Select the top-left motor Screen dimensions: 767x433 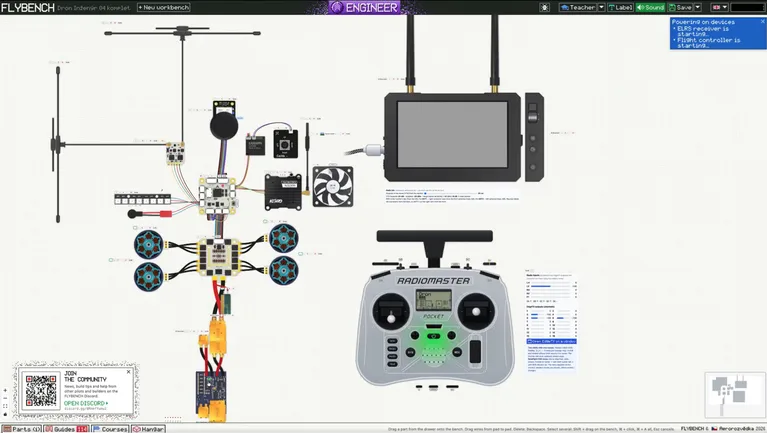click(x=149, y=245)
